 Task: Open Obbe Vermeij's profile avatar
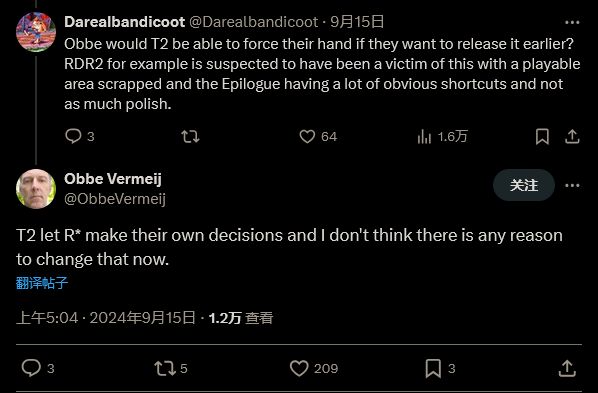pyautogui.click(x=36, y=189)
